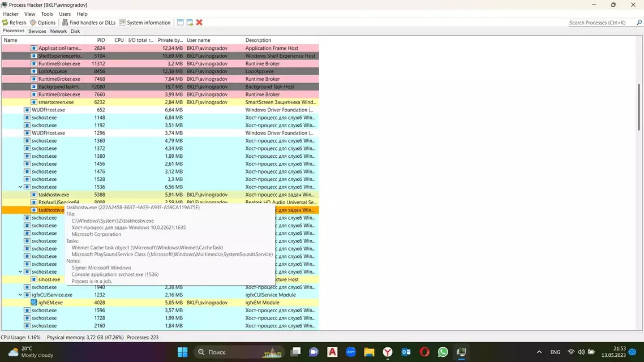
Task: Switch the ENG input language indicator
Action: (x=555, y=352)
